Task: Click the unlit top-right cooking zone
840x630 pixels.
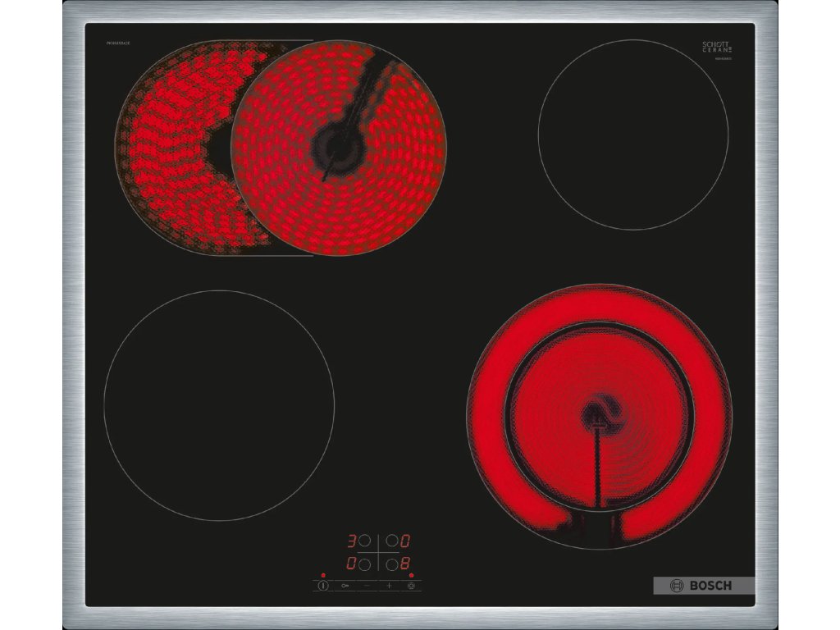Action: pos(633,135)
